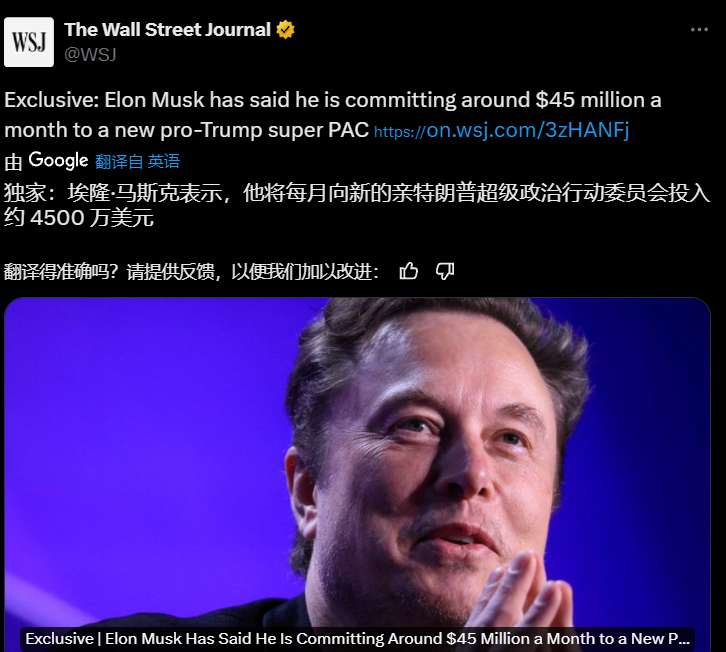This screenshot has width=726, height=652.
Task: Open the WSJ profile avatar
Action: (x=29, y=42)
